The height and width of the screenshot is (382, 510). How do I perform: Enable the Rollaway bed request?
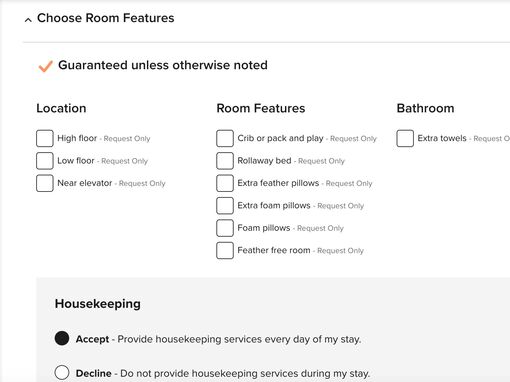coord(225,161)
